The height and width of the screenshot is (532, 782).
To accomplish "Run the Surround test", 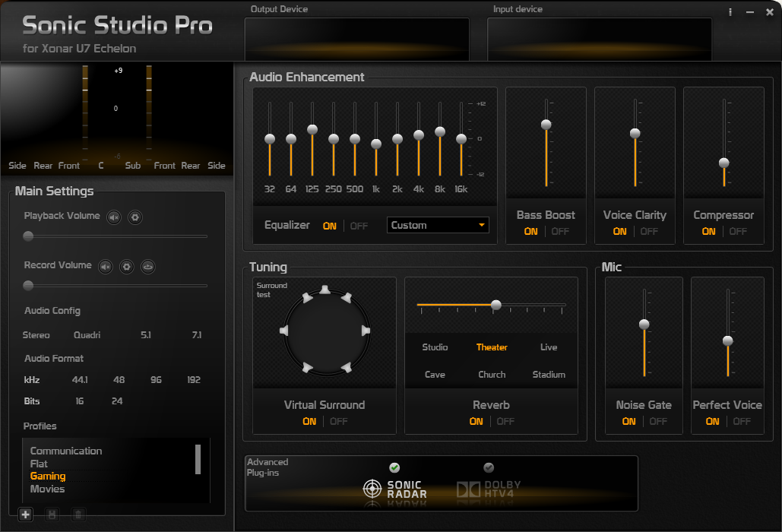I will click(x=272, y=290).
